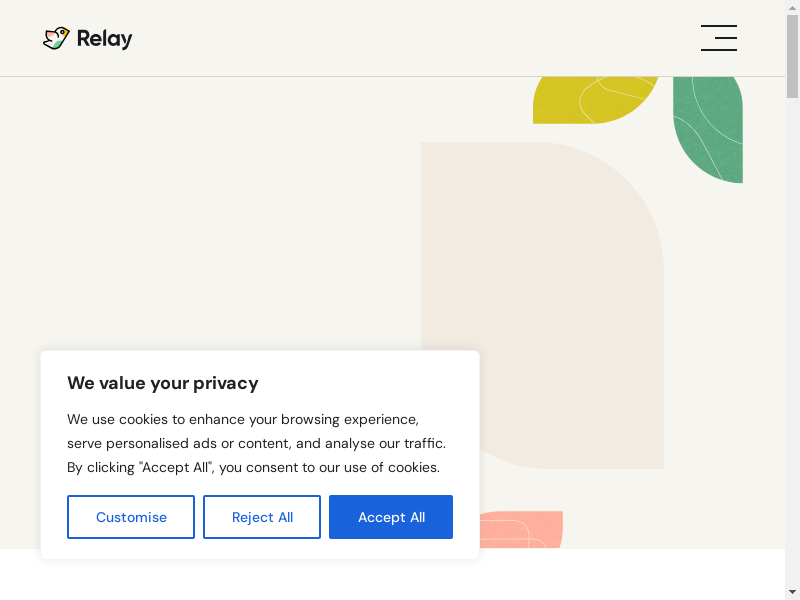Click the Relay bird logo icon
Image resolution: width=800 pixels, height=600 pixels.
pos(56,38)
